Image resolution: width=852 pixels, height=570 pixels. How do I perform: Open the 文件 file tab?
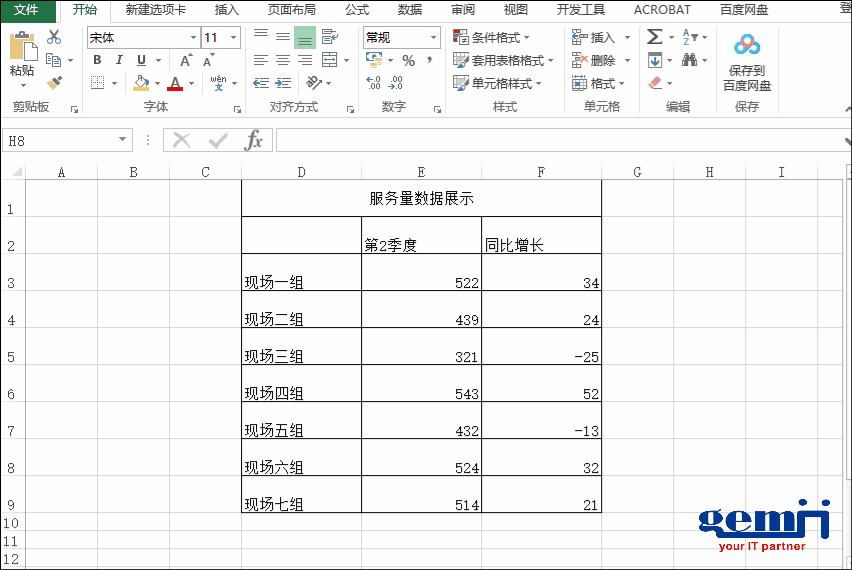pos(26,10)
